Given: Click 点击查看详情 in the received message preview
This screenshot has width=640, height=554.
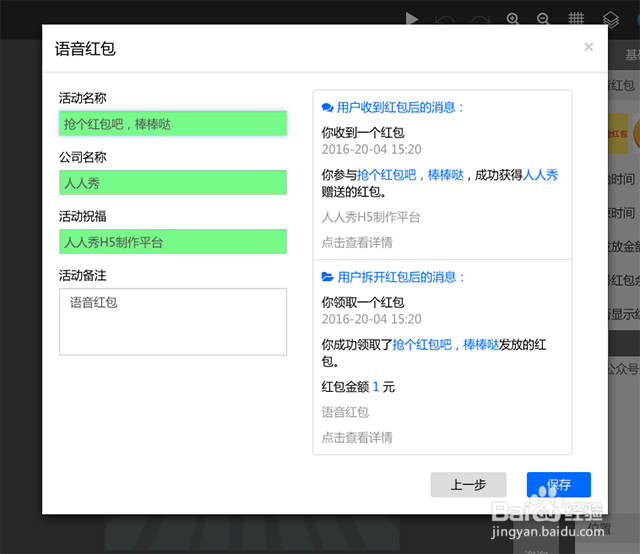Looking at the screenshot, I should pos(357,243).
